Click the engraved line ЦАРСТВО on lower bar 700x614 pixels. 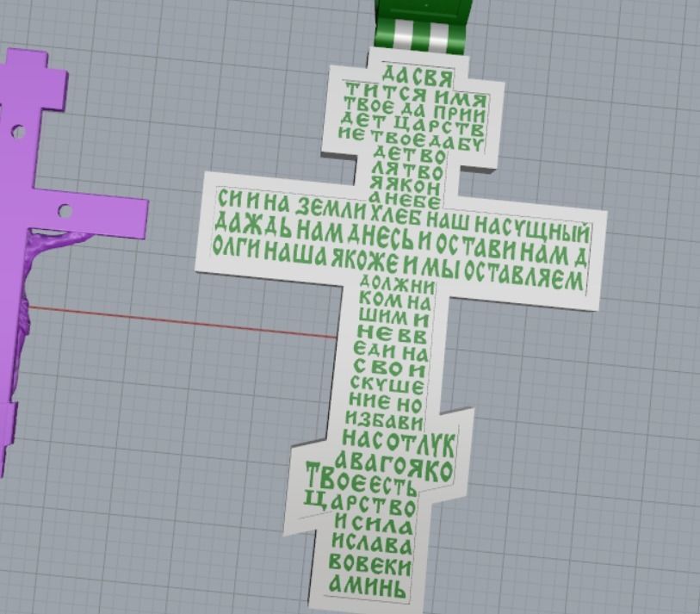click(360, 502)
